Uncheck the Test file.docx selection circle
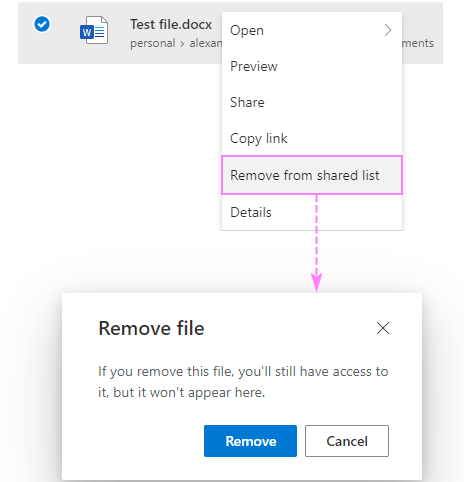The image size is (464, 482). [x=42, y=24]
